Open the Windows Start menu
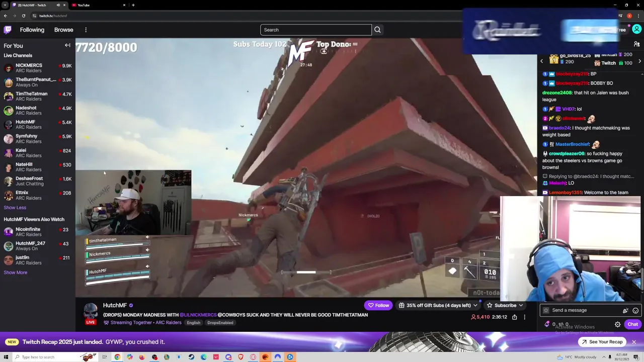Viewport: 644px width, 362px height. click(x=6, y=357)
